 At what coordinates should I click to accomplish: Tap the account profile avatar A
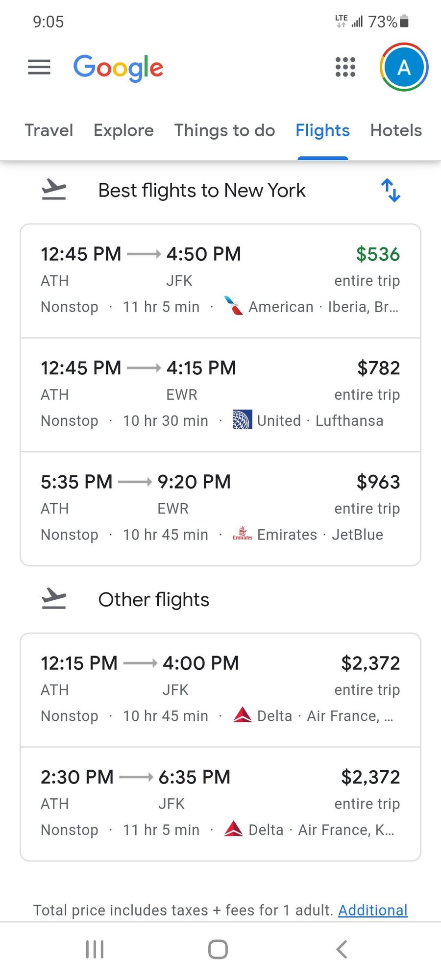point(404,67)
